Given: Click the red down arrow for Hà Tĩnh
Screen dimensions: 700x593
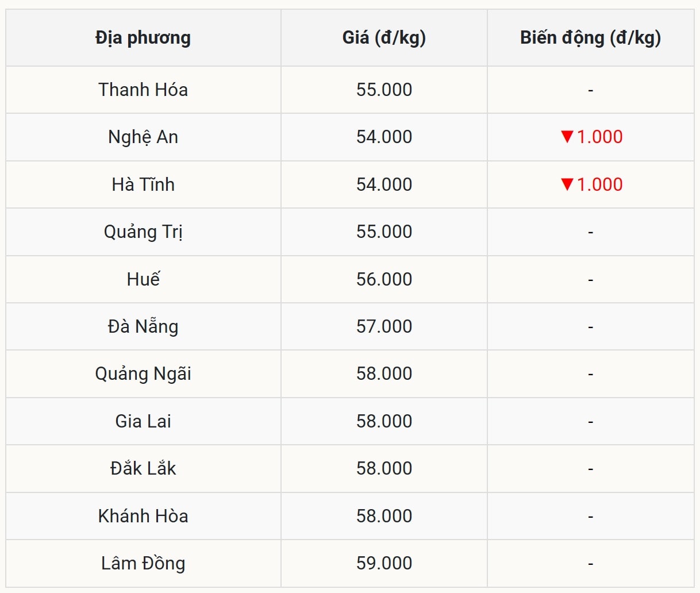Looking at the screenshot, I should point(567,184).
